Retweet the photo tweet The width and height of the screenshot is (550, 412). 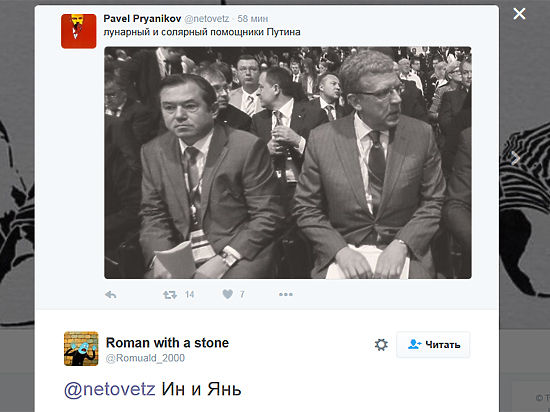[x=170, y=295]
